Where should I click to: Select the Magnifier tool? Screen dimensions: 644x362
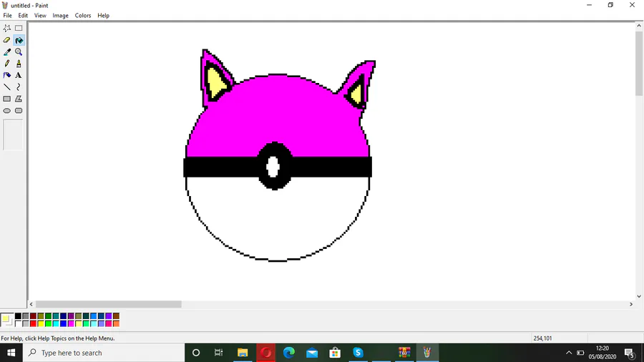(19, 52)
